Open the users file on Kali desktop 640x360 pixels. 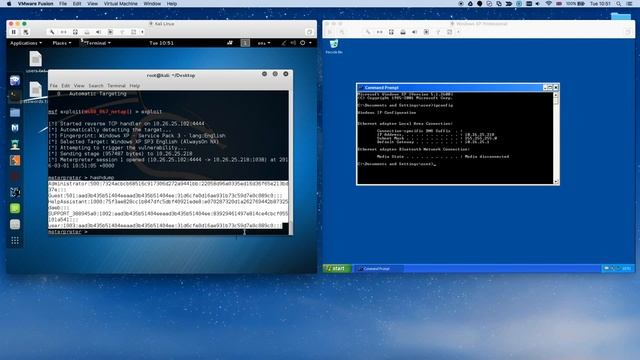pyautogui.click(x=36, y=62)
